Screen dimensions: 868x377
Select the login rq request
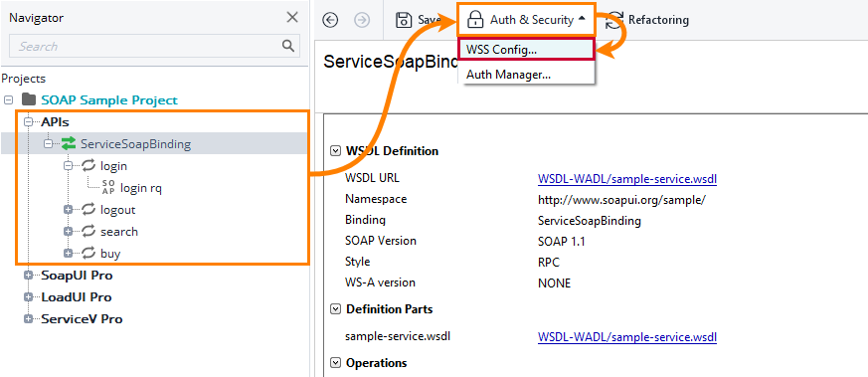(140, 188)
